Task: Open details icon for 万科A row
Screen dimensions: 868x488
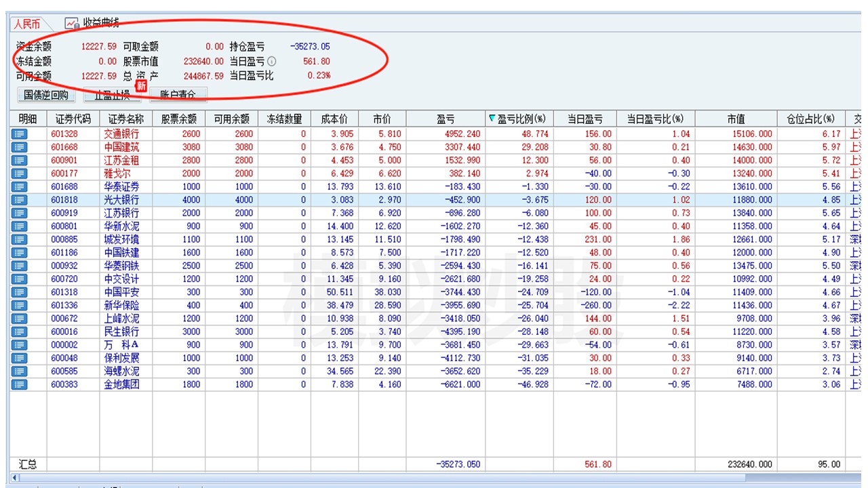Action: (19, 345)
